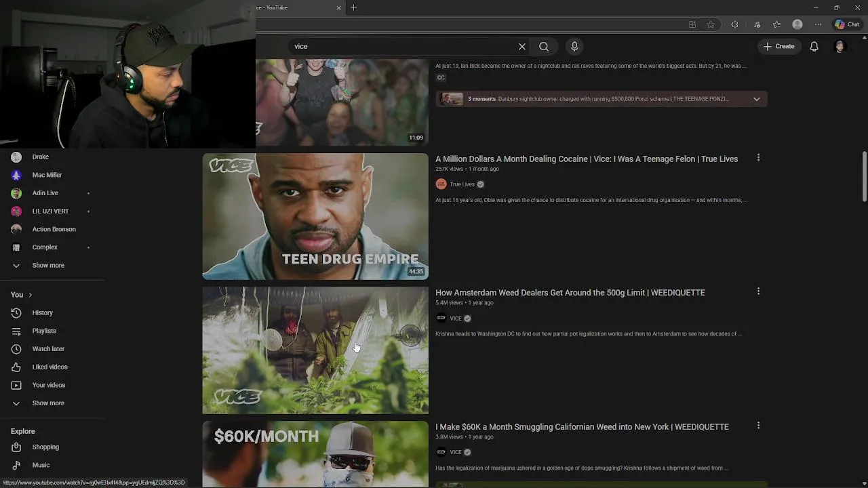Click the split screen icon in address bar

tap(692, 24)
